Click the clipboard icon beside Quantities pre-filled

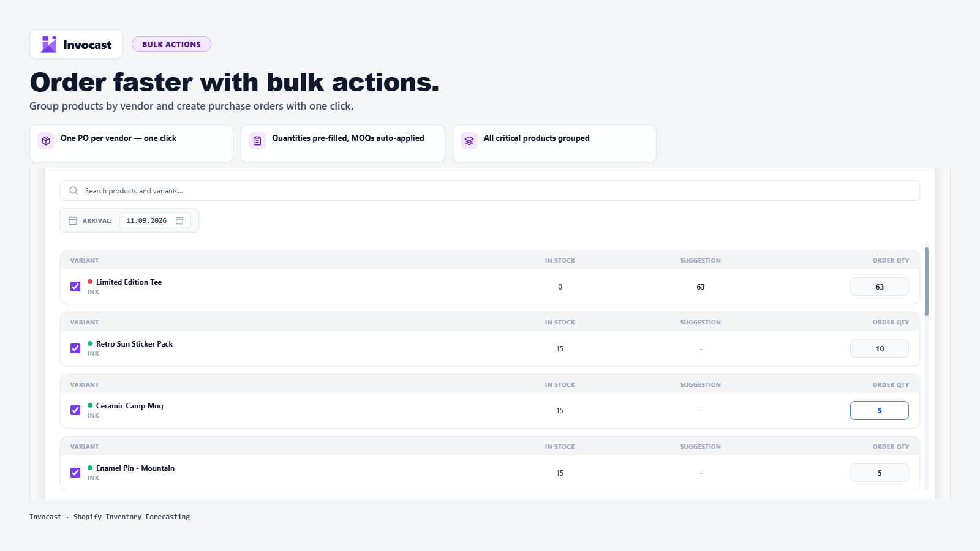click(x=257, y=141)
